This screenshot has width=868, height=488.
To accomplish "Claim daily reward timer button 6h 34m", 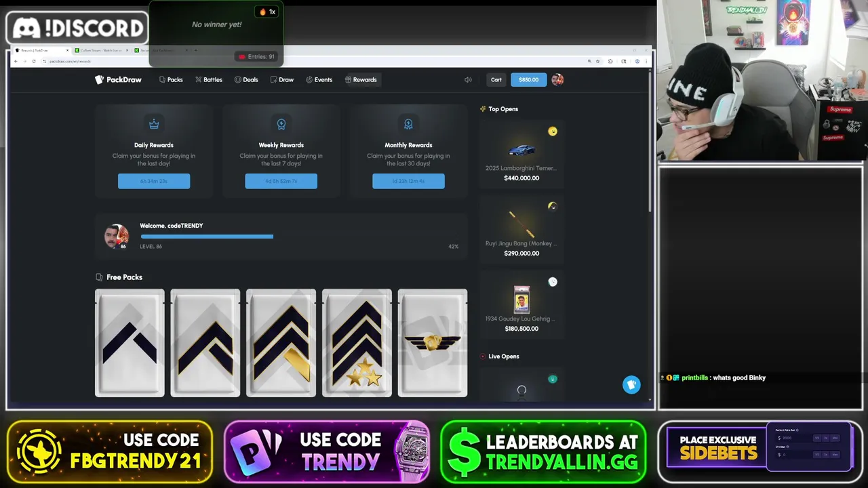I will (154, 181).
